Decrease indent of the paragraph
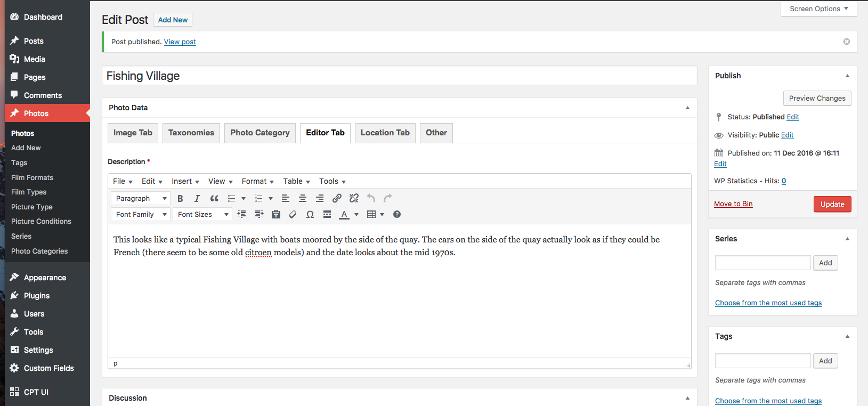The height and width of the screenshot is (406, 868). (242, 214)
